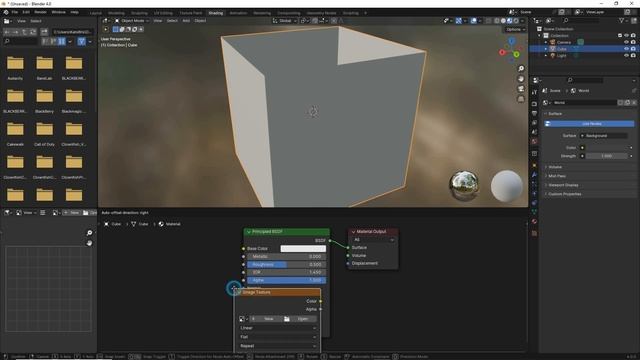Screen dimensions: 640x360
Task: Click the red X axis navigation gizmo
Action: (502, 52)
